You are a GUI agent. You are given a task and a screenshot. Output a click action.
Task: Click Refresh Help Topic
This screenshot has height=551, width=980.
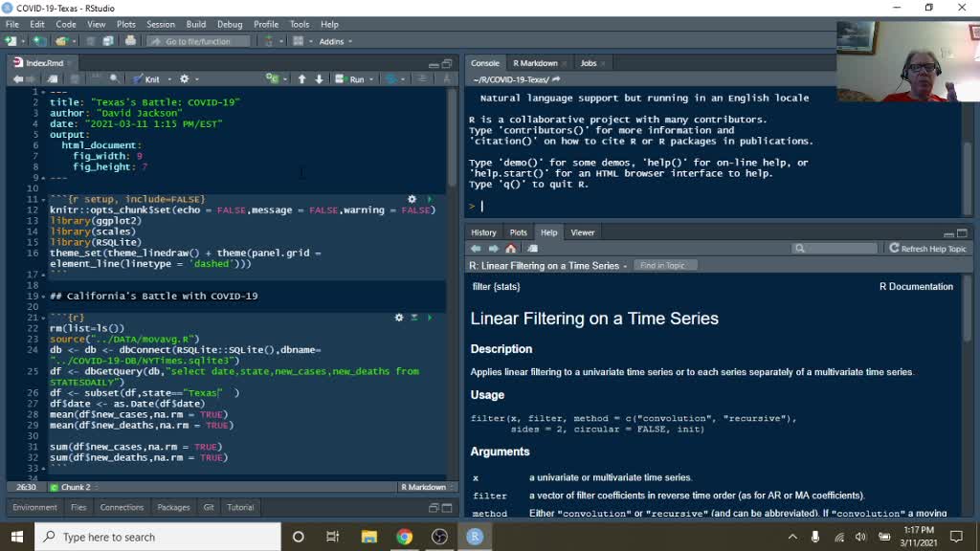(928, 249)
